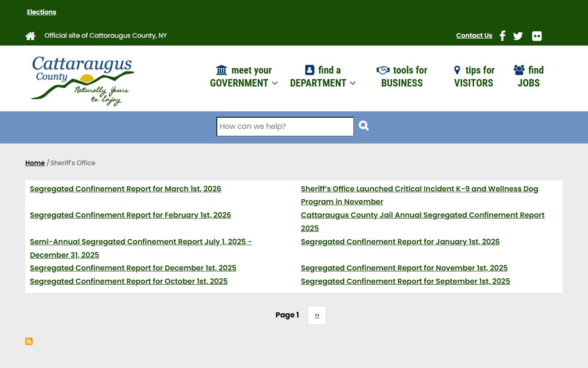Image resolution: width=588 pixels, height=368 pixels.
Task: Open the orange RSS feed icon
Action: click(x=29, y=341)
